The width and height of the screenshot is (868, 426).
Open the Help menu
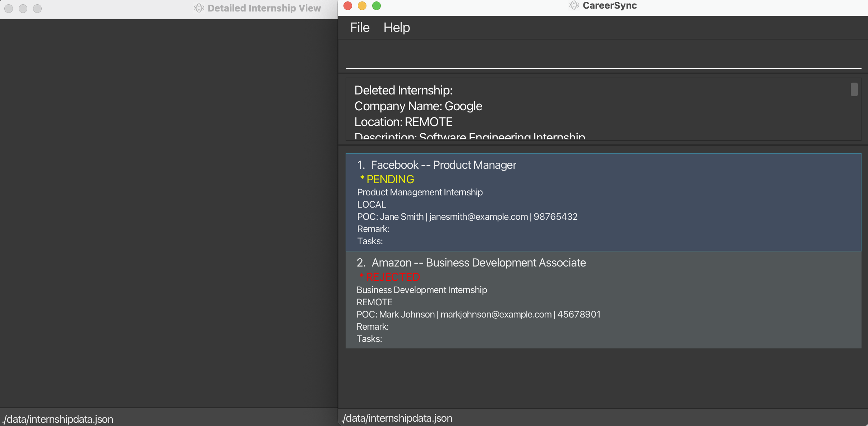click(397, 28)
